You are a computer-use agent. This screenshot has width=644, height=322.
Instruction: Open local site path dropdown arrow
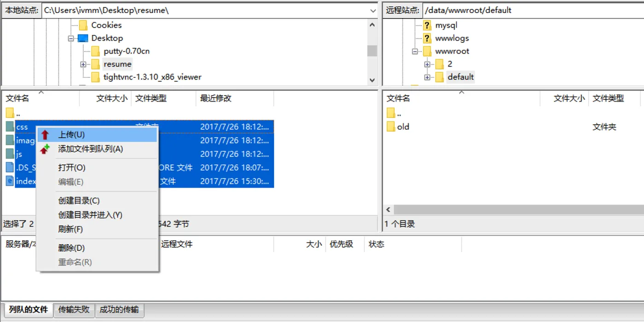pos(373,10)
